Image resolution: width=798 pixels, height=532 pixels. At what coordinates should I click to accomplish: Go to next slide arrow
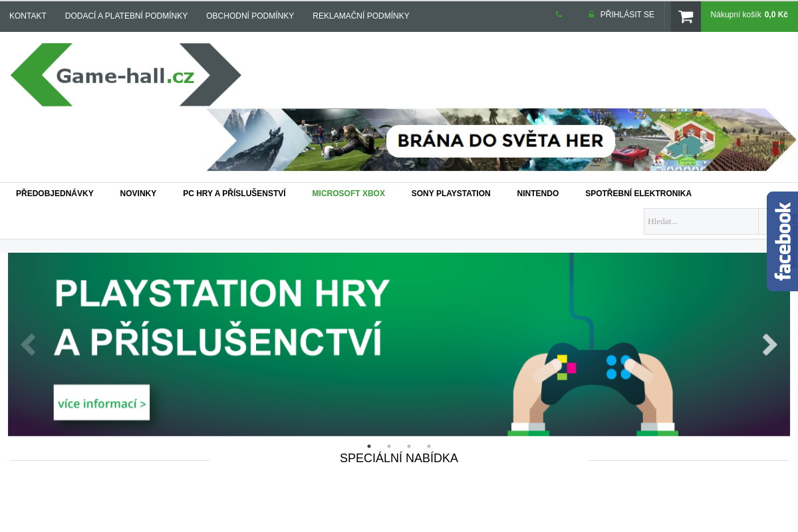tap(769, 344)
